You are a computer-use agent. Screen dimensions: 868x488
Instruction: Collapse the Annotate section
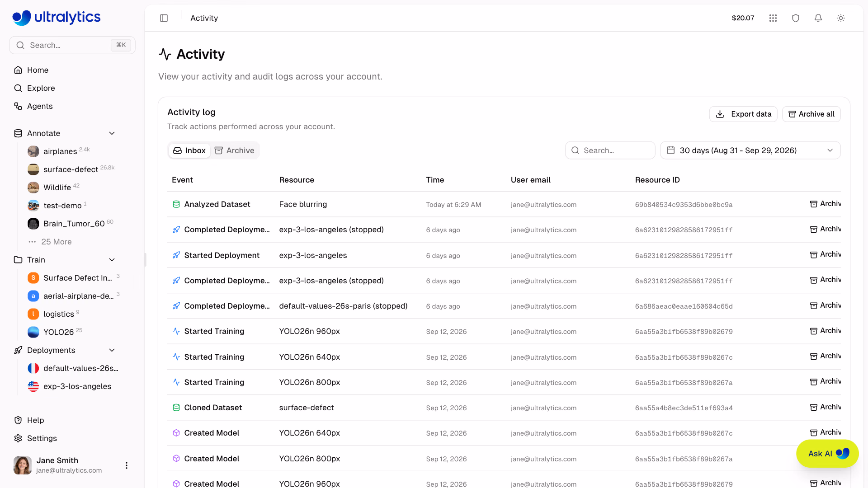point(112,133)
